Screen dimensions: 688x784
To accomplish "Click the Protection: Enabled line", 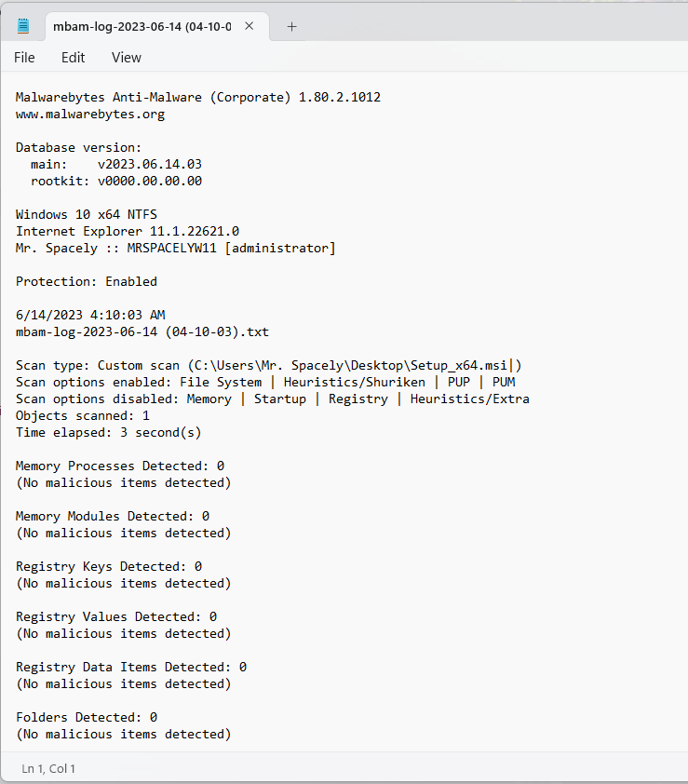I will pos(87,281).
